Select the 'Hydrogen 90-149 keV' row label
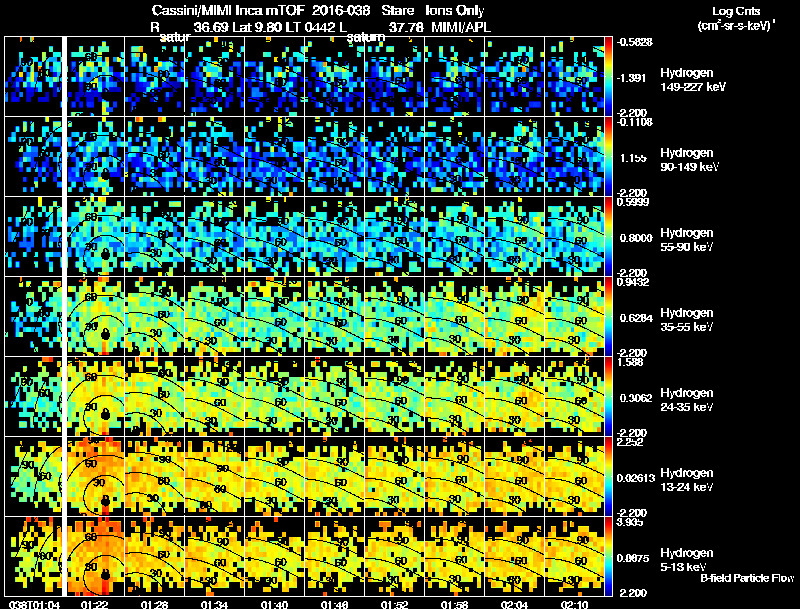This screenshot has width=800, height=609. pyautogui.click(x=690, y=160)
